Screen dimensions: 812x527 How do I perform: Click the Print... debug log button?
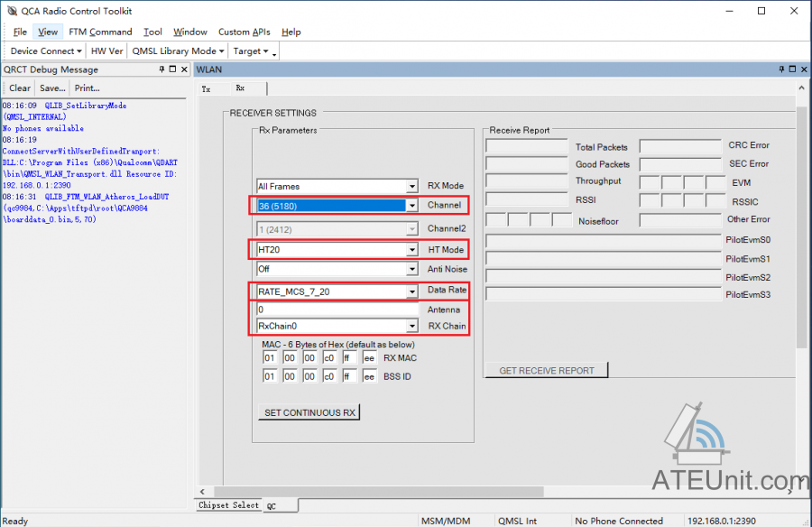(87, 88)
